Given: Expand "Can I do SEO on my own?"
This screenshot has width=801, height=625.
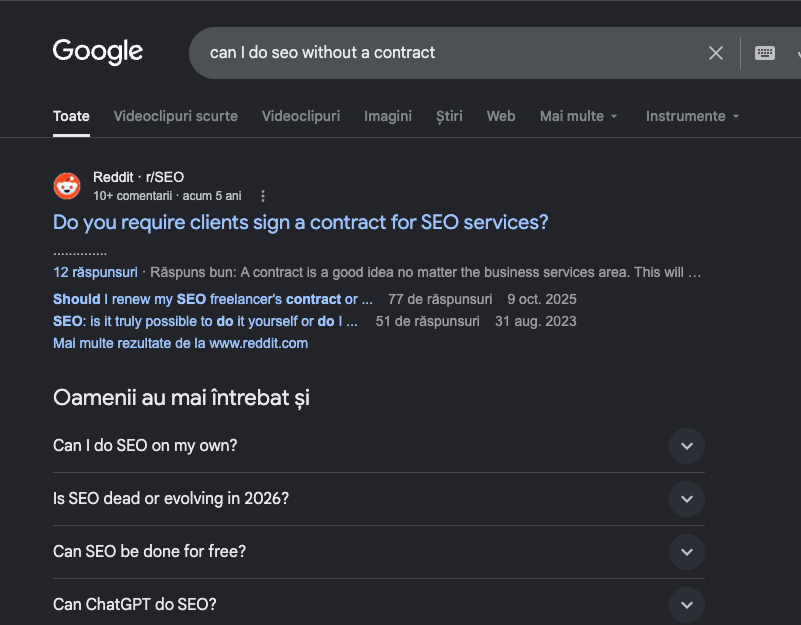Looking at the screenshot, I should click(379, 446).
